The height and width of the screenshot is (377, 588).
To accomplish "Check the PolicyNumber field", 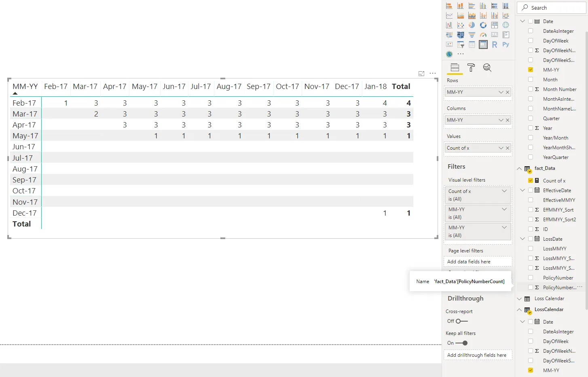I will tap(531, 277).
